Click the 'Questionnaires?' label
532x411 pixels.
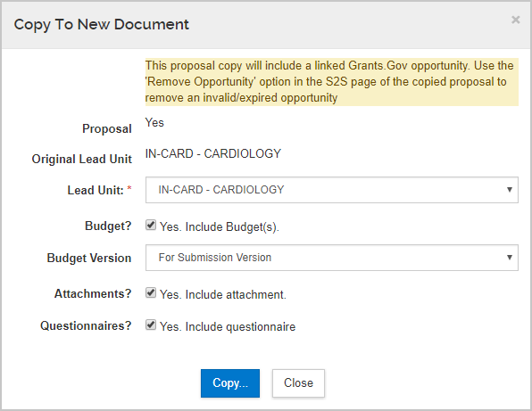coord(86,325)
